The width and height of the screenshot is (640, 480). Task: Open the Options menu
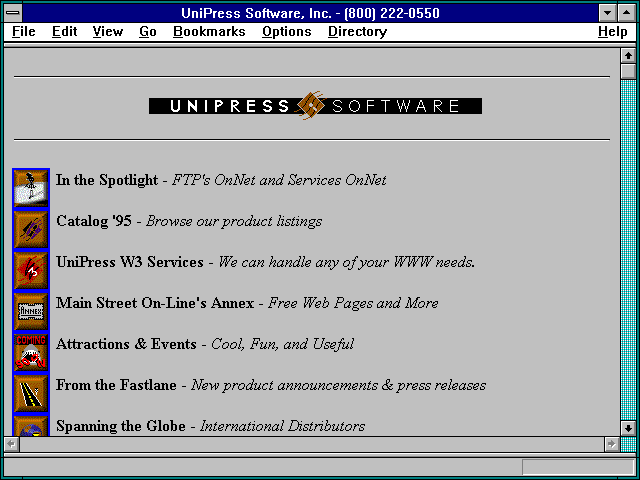287,31
